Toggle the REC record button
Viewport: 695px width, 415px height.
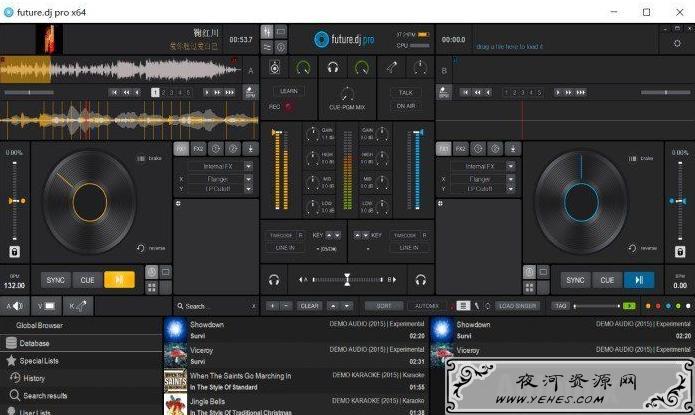point(289,107)
